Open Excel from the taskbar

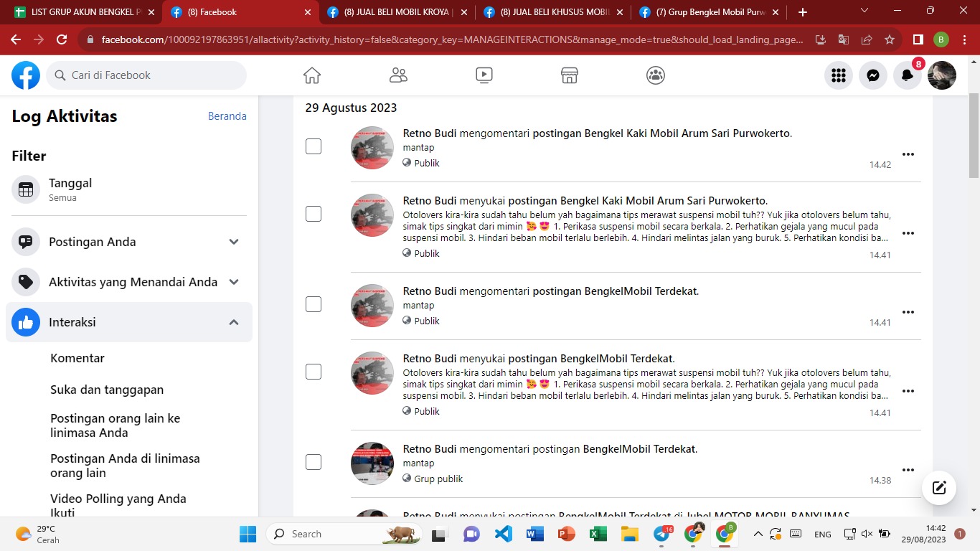coord(598,534)
